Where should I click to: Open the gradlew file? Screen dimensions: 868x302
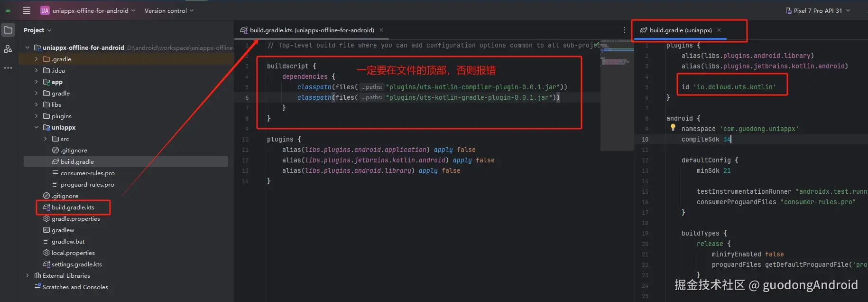pos(58,230)
